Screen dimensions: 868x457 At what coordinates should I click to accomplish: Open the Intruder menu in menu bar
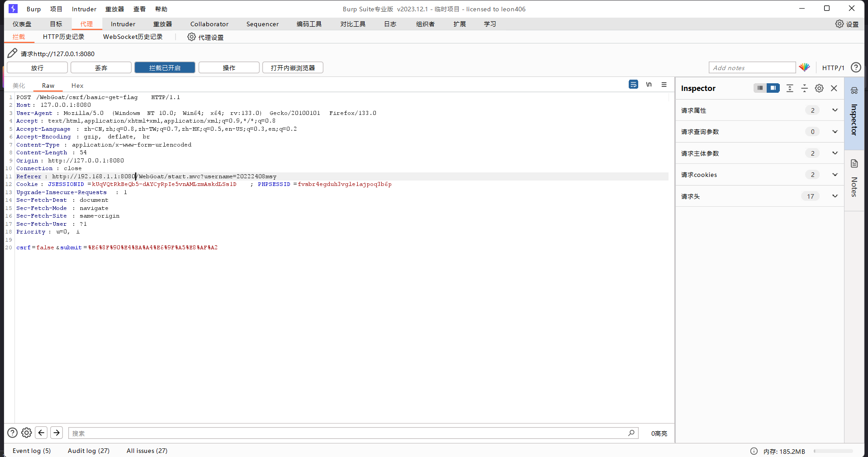[84, 9]
